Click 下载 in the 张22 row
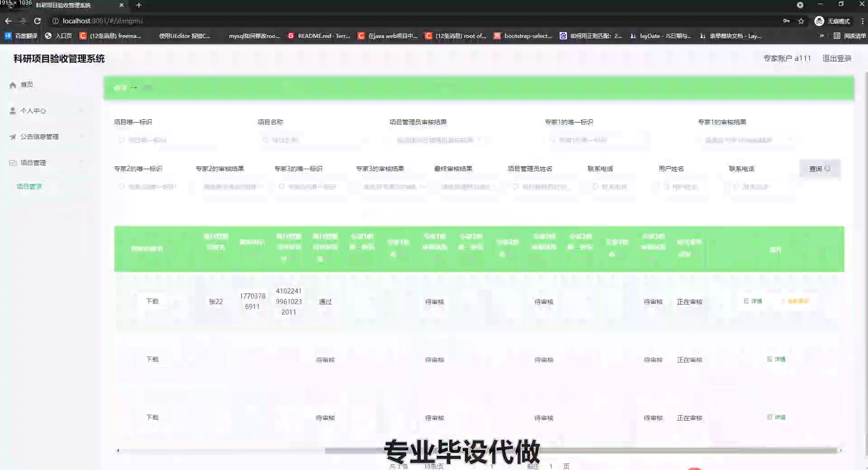The image size is (868, 470). coord(152,301)
